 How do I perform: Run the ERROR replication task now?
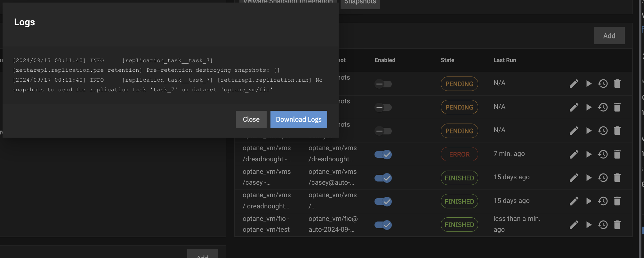coord(589,154)
